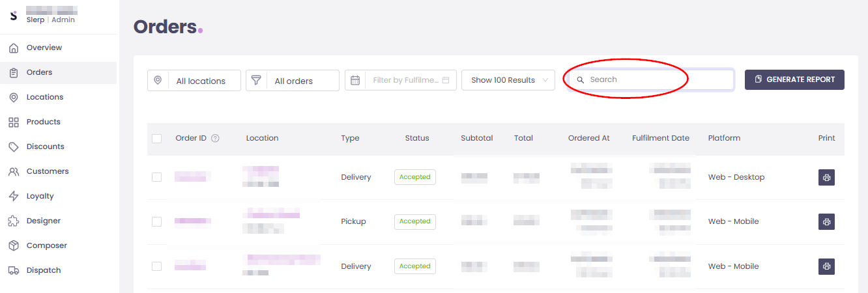Open the Show 100 Results dropdown

[508, 80]
